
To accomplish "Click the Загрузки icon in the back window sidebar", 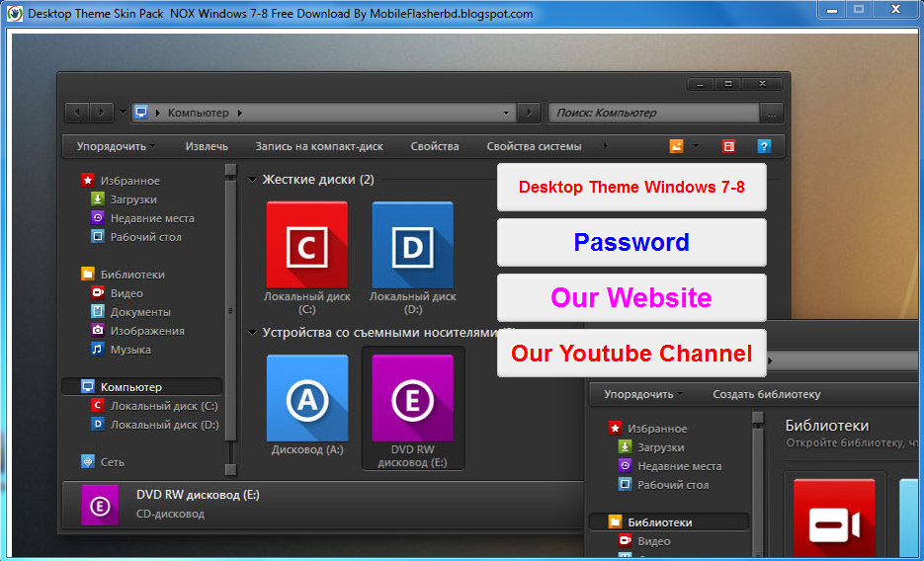I will [625, 446].
